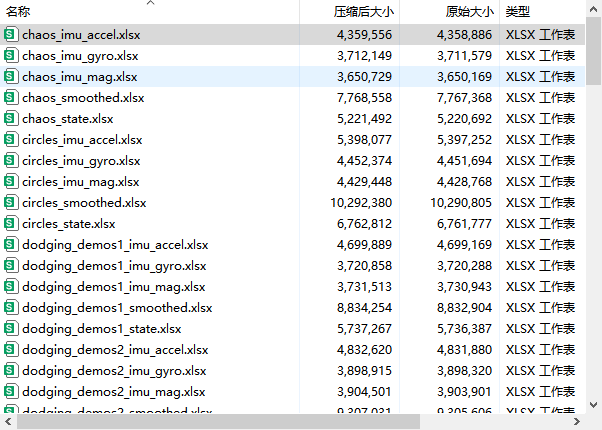The image size is (602, 430).
Task: Select file name dodging_demos1_imu_gyro.xlsx
Action: [114, 266]
